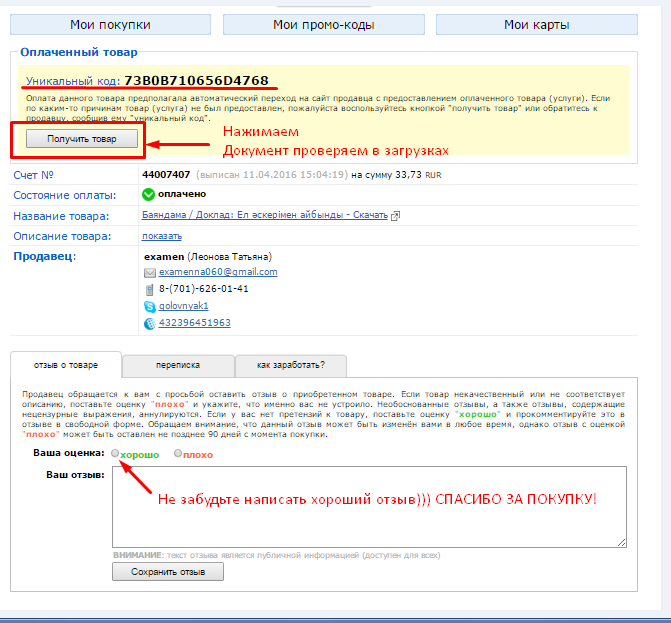Click the green paid status checkmark icon

coord(150,194)
